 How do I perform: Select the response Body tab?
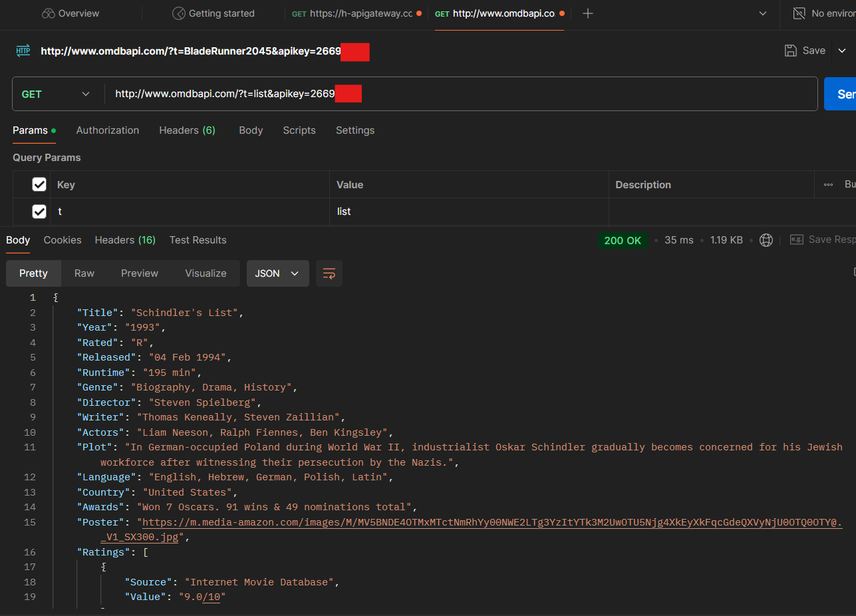click(18, 240)
